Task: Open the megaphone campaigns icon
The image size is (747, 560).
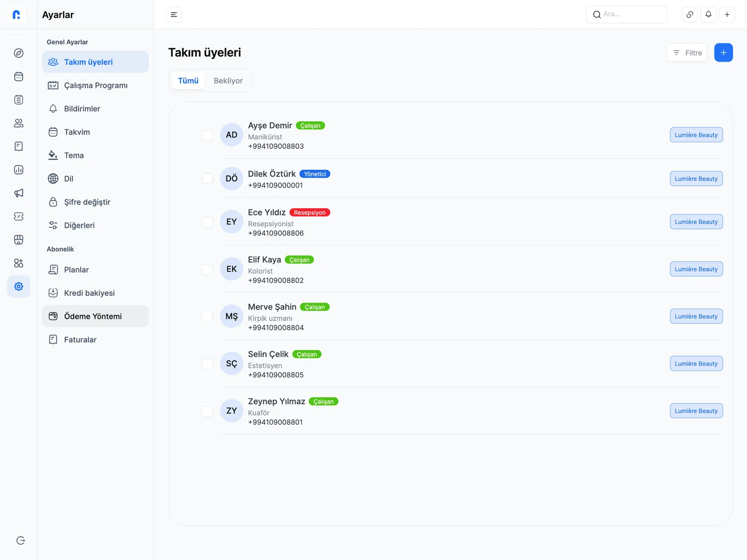Action: [x=19, y=193]
